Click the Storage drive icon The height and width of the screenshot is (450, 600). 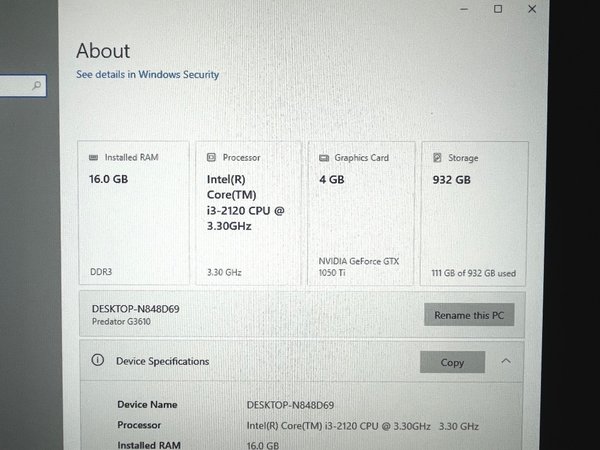[438, 158]
